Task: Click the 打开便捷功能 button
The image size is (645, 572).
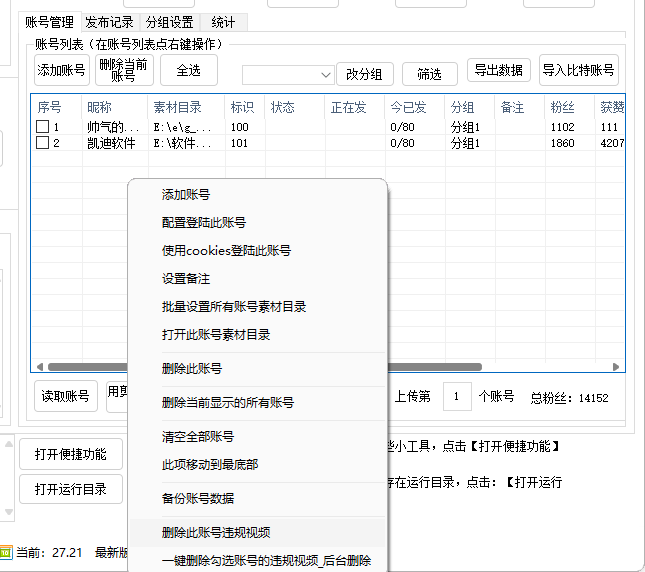Action: pyautogui.click(x=71, y=454)
